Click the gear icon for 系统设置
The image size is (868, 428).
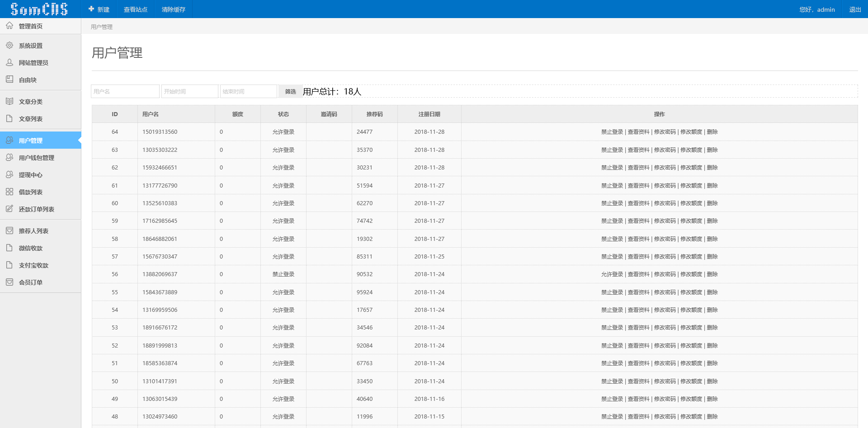9,45
